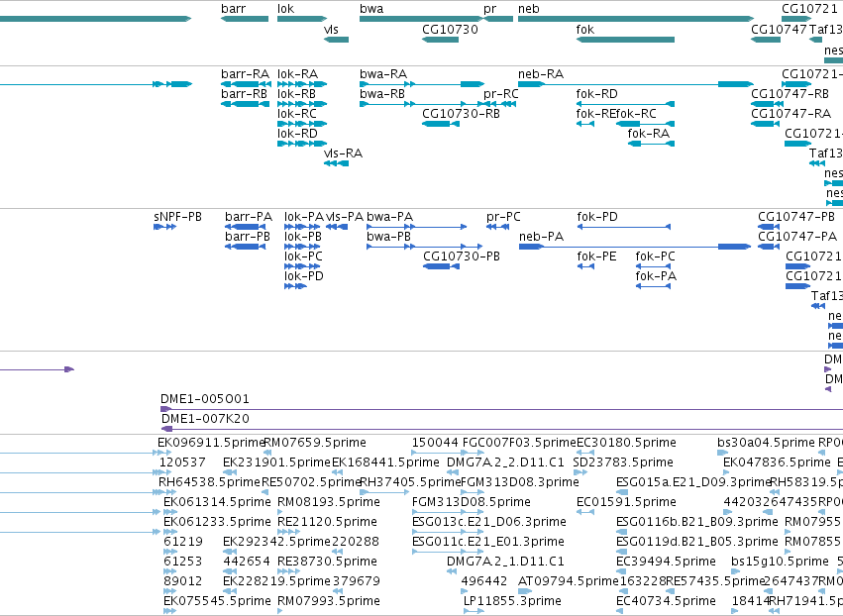Click the pr gene label

click(489, 9)
